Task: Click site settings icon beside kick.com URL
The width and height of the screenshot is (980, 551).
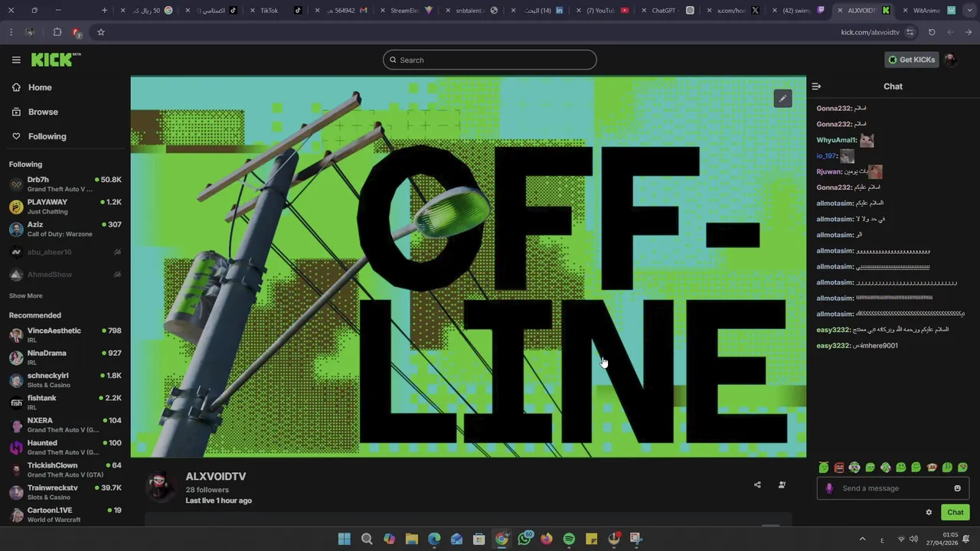Action: [910, 32]
